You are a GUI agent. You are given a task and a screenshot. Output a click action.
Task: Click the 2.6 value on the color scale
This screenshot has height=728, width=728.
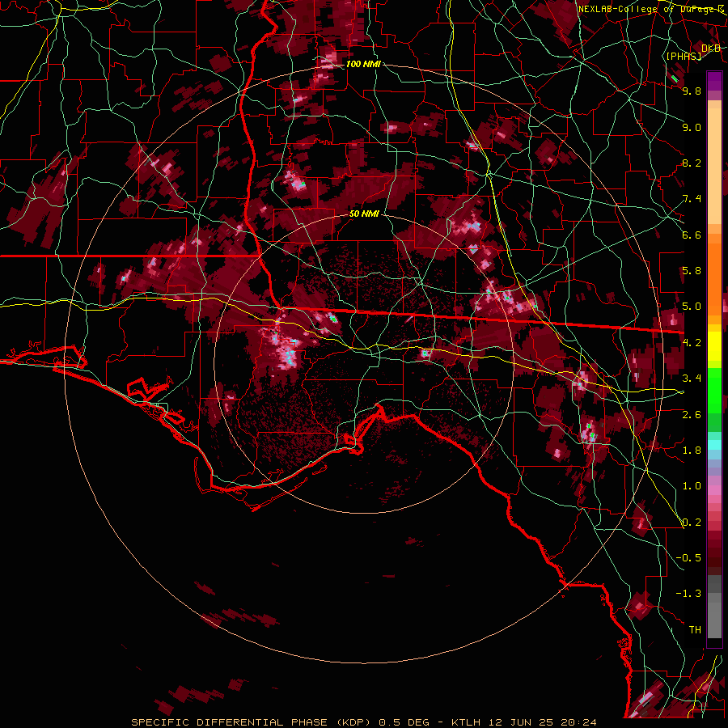click(692, 414)
